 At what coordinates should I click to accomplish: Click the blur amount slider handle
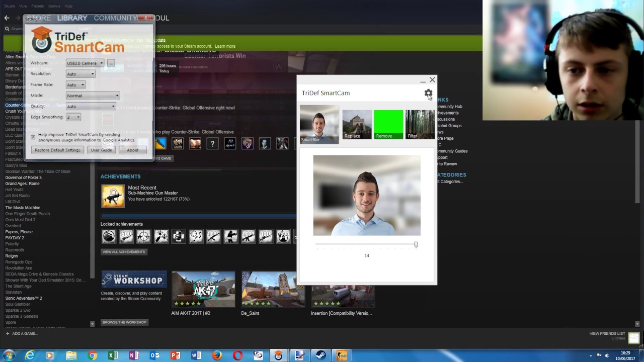tap(416, 244)
